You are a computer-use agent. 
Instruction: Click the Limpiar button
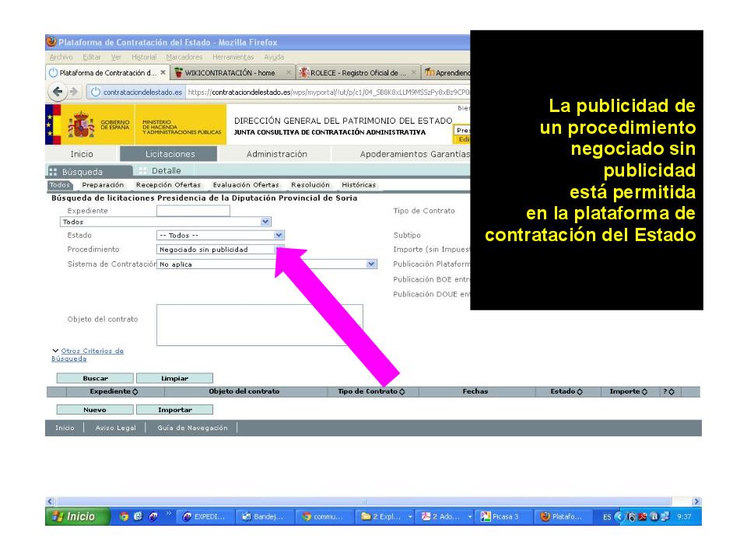[174, 379]
